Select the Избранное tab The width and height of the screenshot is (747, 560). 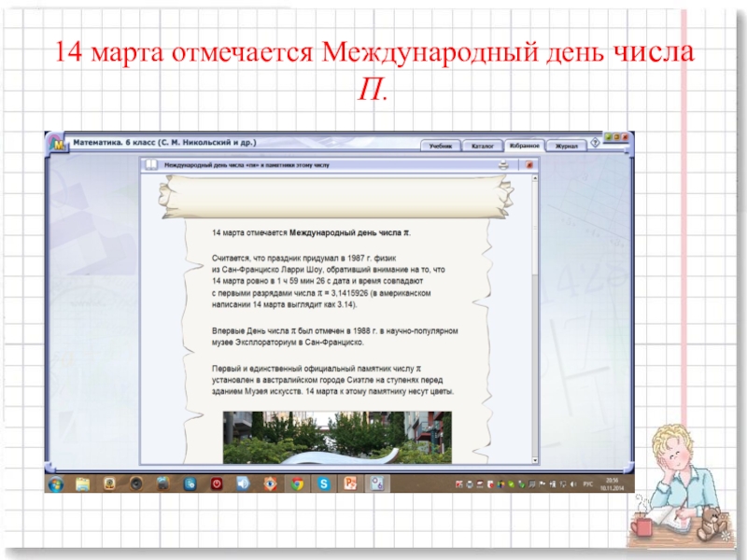[x=524, y=146]
